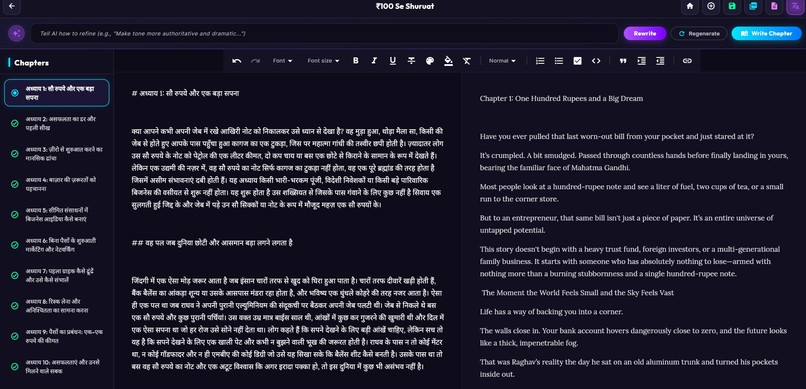
Task: Redo the last undone edit
Action: pos(255,61)
